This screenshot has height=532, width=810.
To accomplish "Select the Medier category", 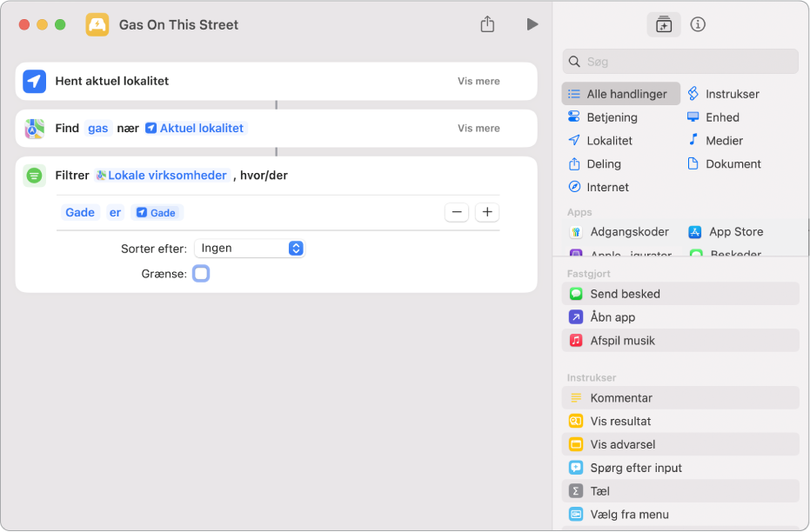I will (x=715, y=140).
